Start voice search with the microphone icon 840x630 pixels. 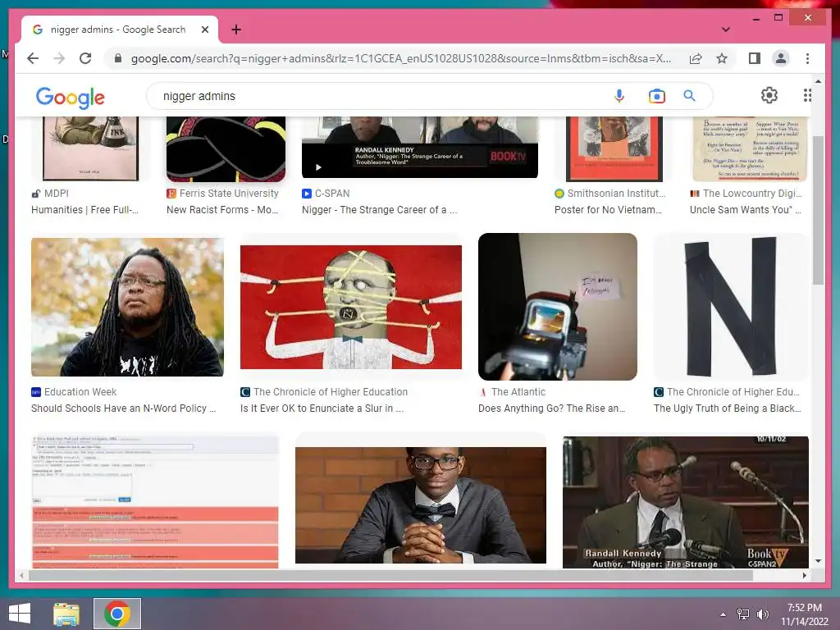(619, 96)
